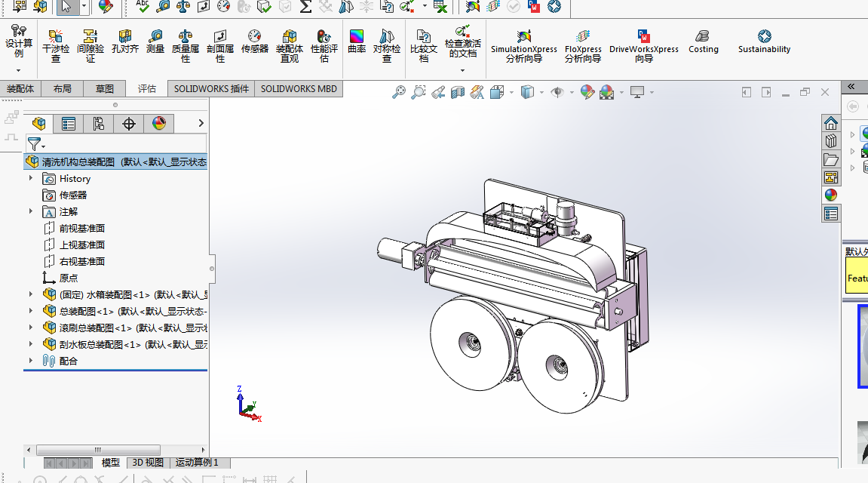Switch to 3D 视图 bottom tab

[148, 463]
